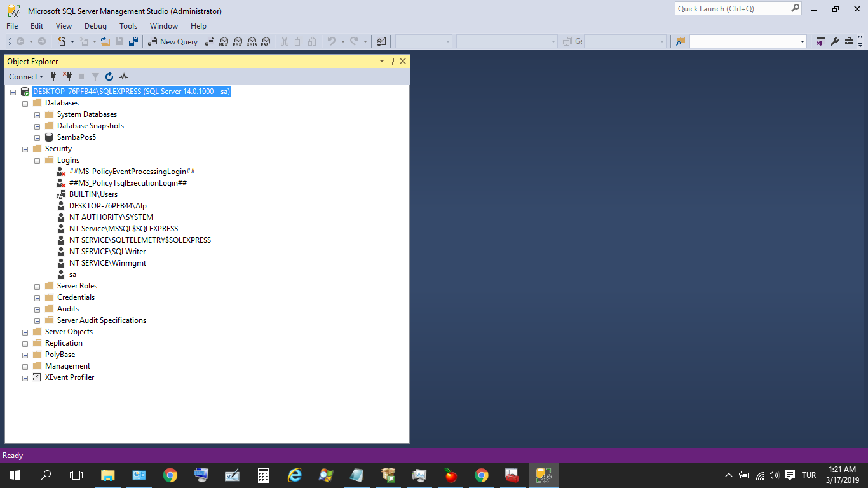Collapse the Databases folder
This screenshot has height=488, width=868.
[x=25, y=104]
